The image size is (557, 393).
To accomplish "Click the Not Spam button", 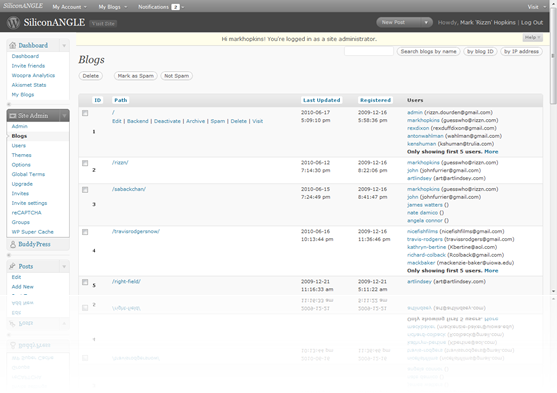I will (x=177, y=76).
